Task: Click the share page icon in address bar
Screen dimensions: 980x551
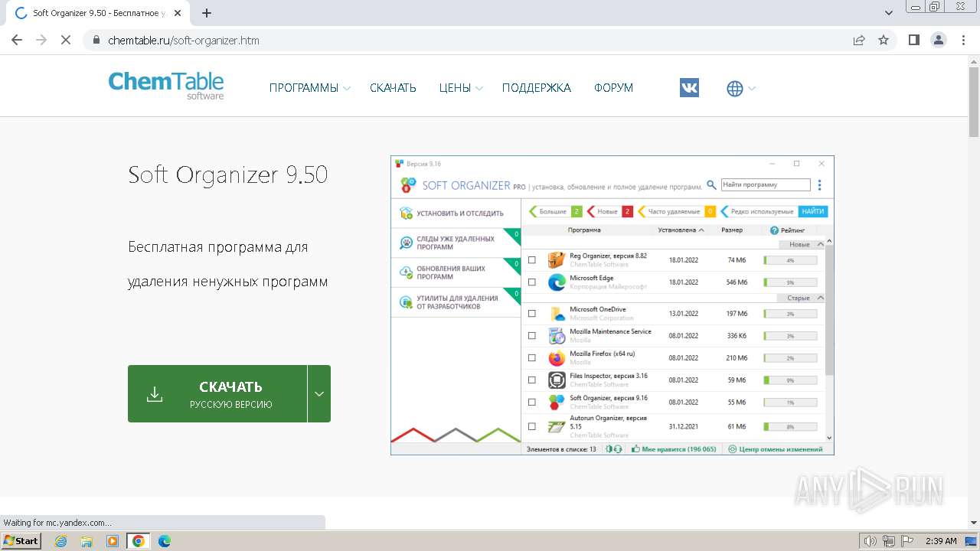Action: tap(859, 40)
